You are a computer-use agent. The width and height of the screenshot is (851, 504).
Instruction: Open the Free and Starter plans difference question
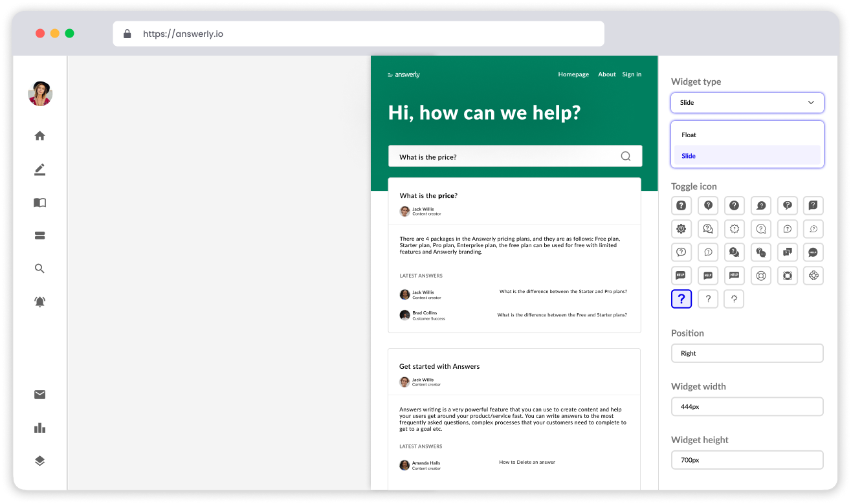562,315
